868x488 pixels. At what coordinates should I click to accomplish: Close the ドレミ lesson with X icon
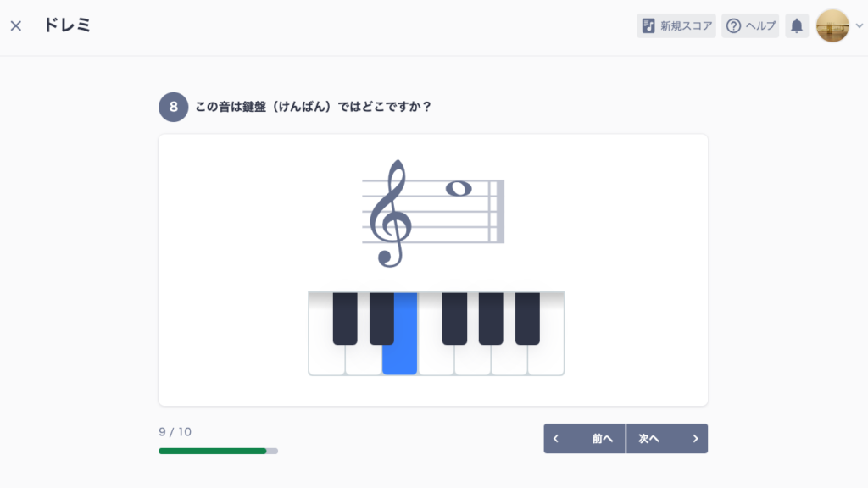coord(16,25)
